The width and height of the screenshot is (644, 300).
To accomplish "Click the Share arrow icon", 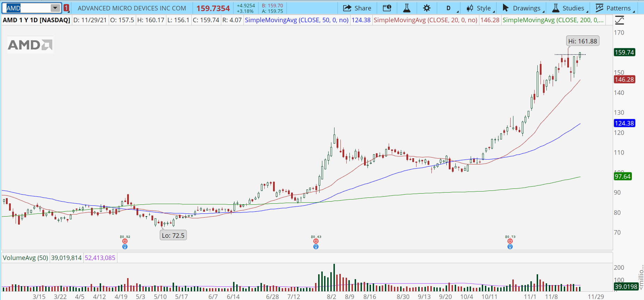I will pyautogui.click(x=347, y=8).
